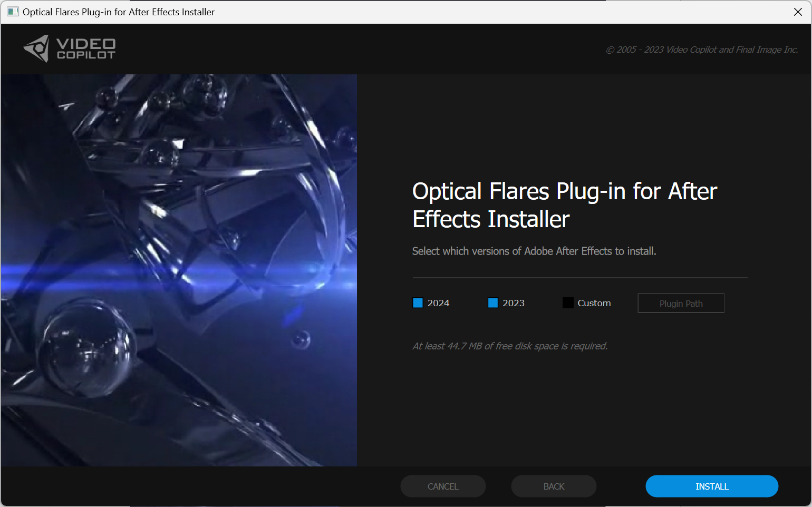
Task: Click the window title bar text
Action: pyautogui.click(x=119, y=12)
